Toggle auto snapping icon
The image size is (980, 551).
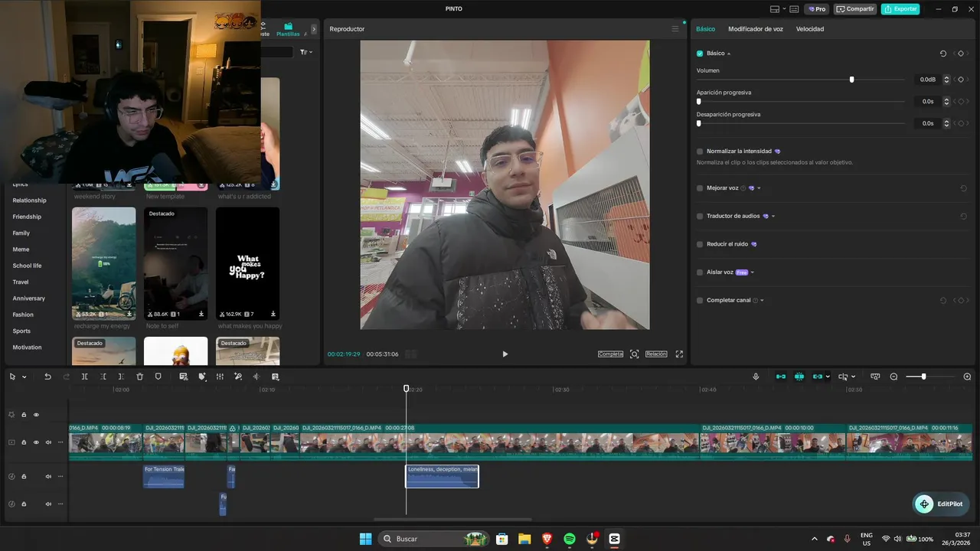point(799,377)
